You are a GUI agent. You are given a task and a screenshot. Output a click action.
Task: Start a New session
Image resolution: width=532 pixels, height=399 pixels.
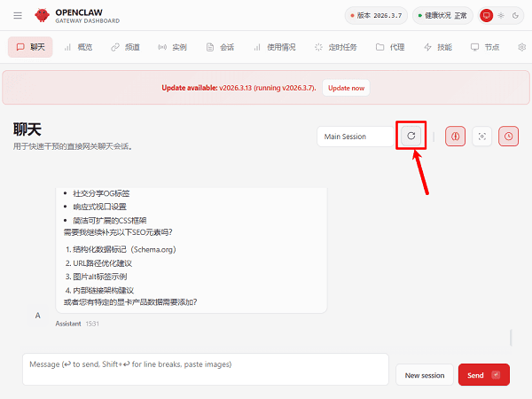pos(424,375)
